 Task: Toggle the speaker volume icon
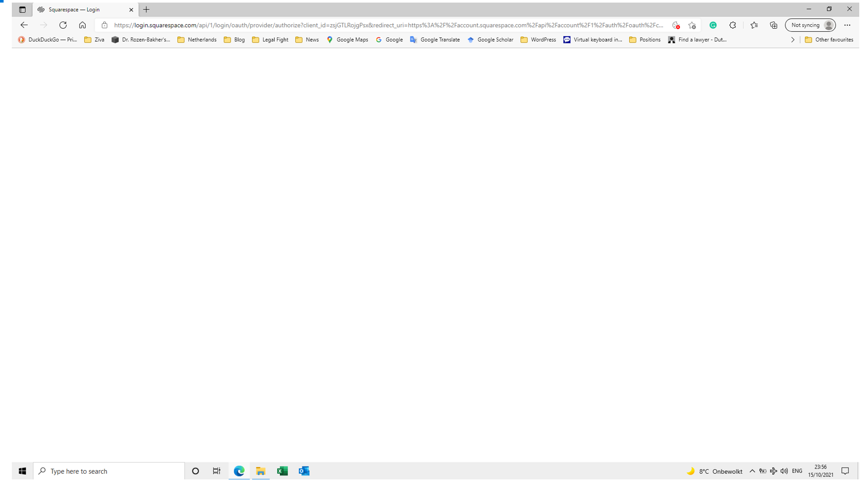pyautogui.click(x=784, y=471)
